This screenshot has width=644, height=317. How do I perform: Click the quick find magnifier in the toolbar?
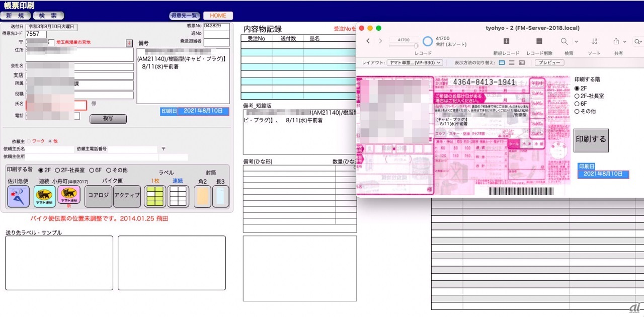click(638, 41)
